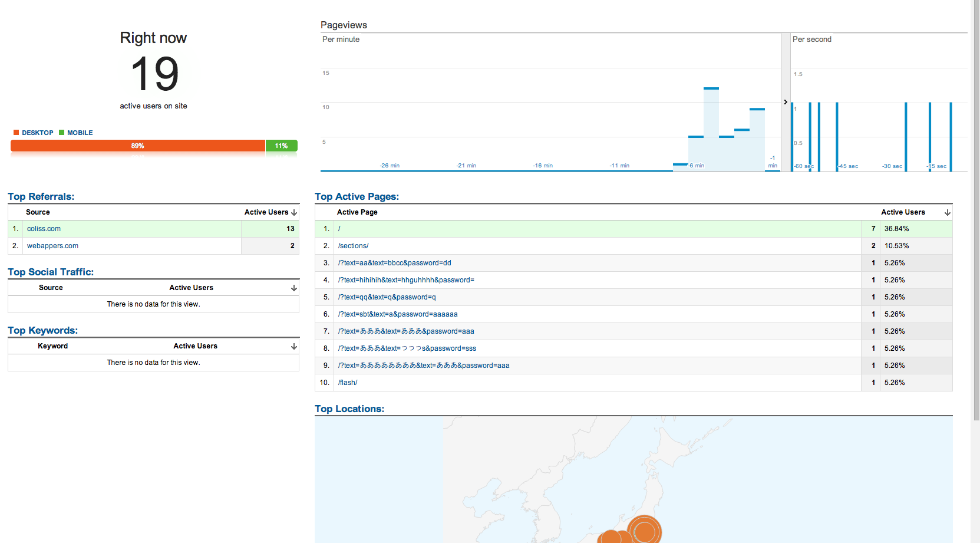The image size is (980, 543).
Task: Collapse the per-minute chart using chevron arrow
Action: point(786,102)
